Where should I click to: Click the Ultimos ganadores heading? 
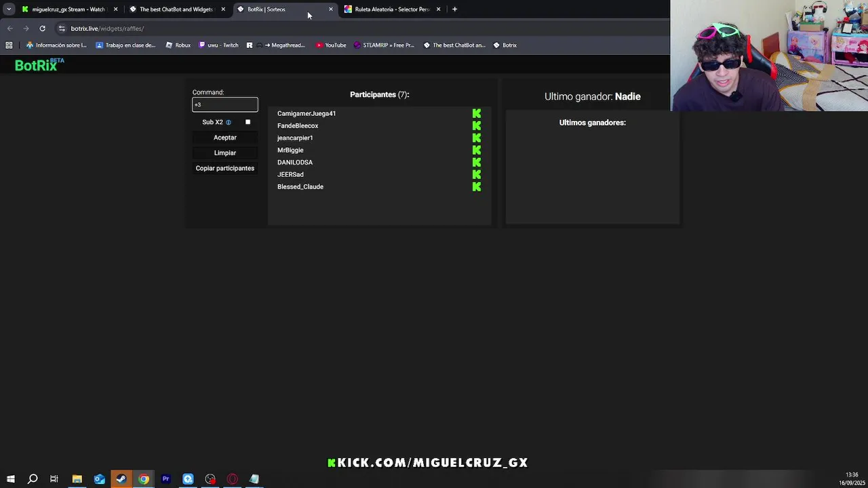click(593, 123)
